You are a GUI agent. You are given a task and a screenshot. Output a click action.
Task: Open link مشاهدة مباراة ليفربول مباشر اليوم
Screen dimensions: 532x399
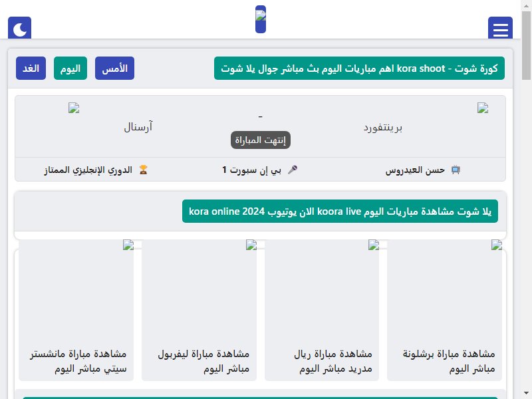pos(203,361)
